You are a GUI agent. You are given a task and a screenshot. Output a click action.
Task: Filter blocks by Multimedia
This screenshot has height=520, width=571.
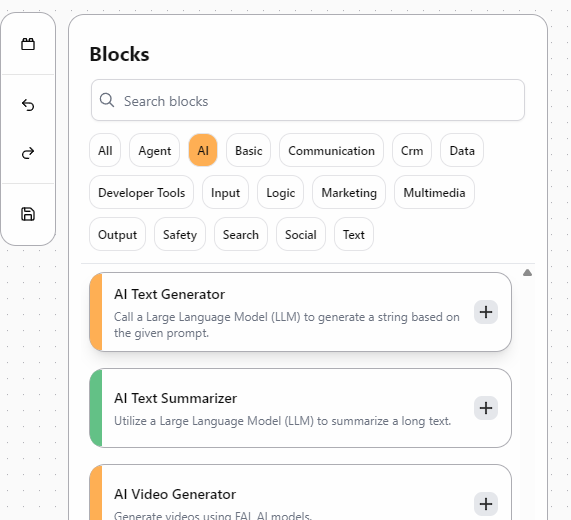pos(434,192)
